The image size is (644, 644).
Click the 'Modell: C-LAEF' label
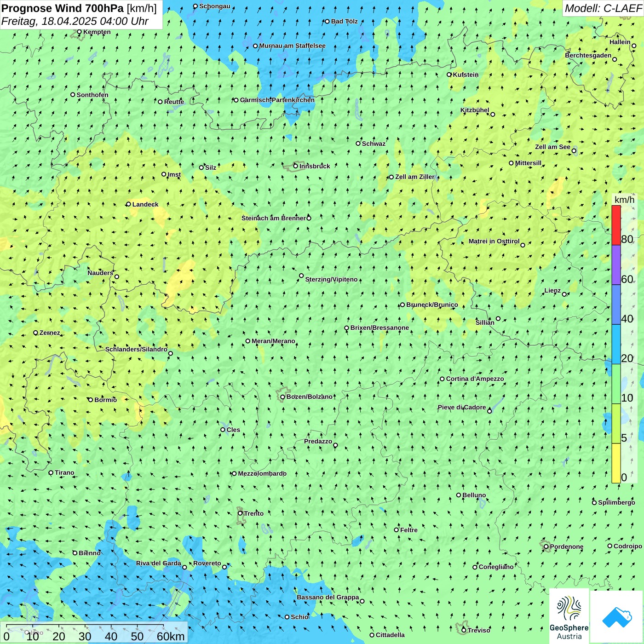(x=603, y=8)
